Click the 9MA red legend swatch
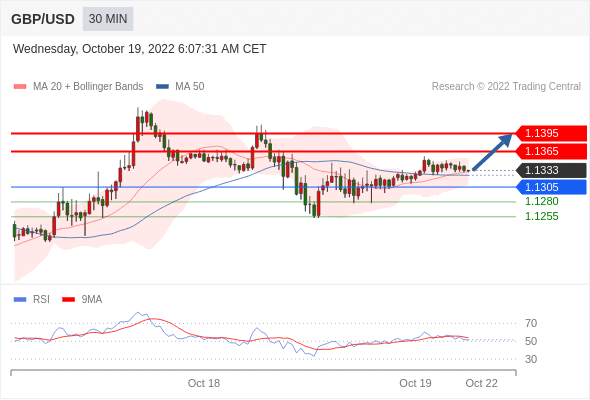The width and height of the screenshot is (590, 400). tap(68, 300)
